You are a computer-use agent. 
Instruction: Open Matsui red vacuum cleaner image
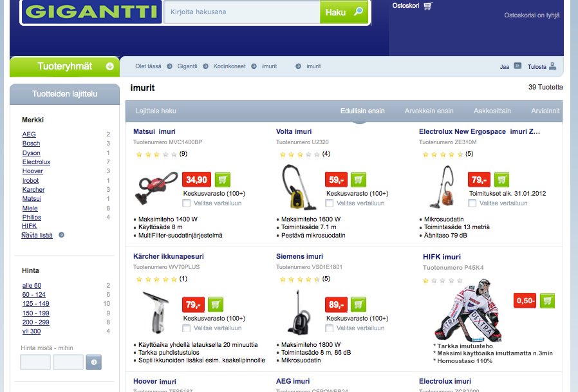pos(156,188)
